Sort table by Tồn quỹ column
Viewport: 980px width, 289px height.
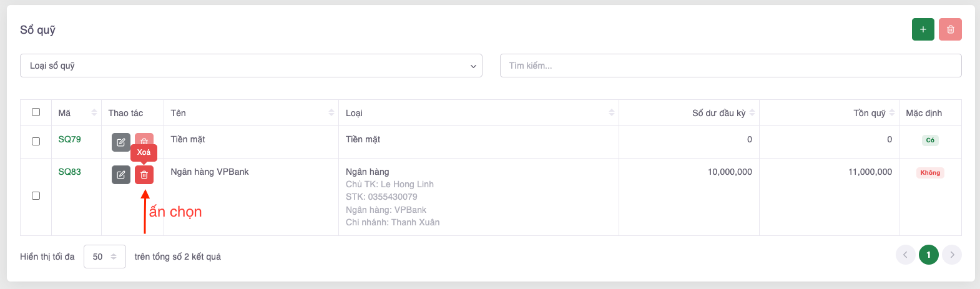coord(892,113)
